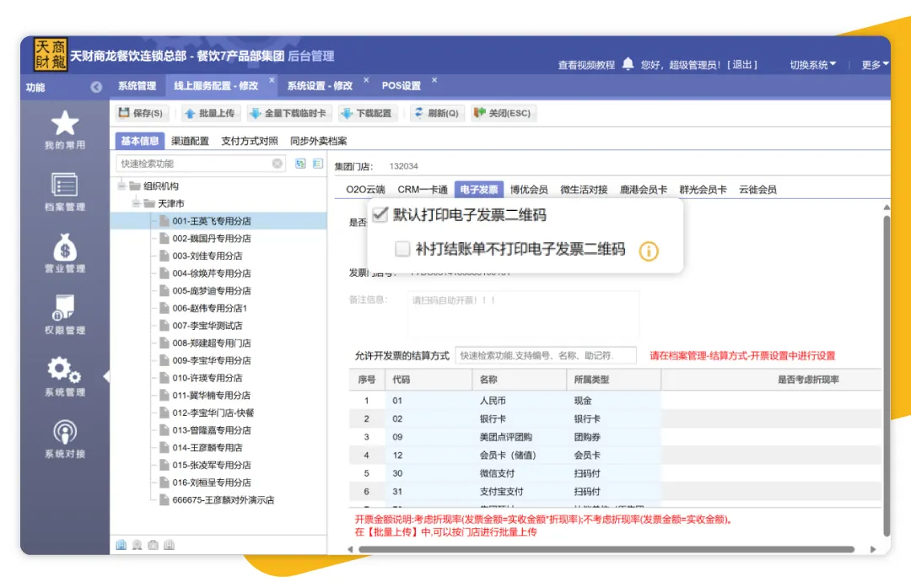911x588 pixels.
Task: Click 全量下载临时卡 toolbar button
Action: point(288,113)
